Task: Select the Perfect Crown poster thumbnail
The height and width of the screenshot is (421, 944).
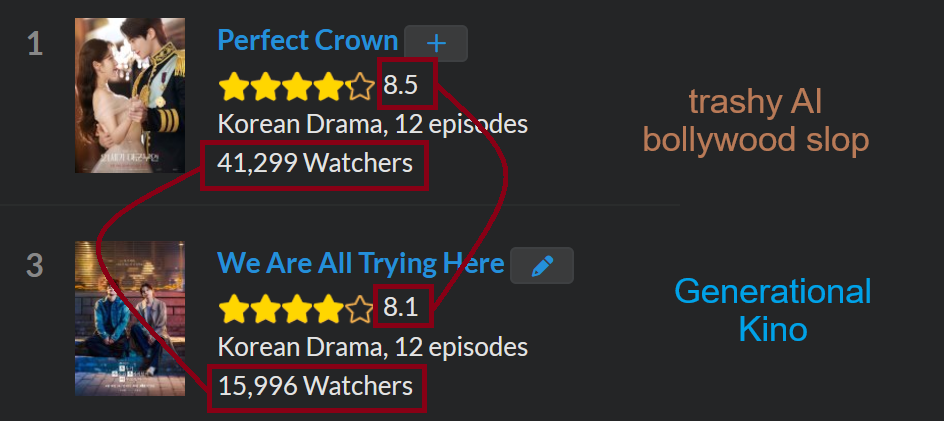Action: [x=130, y=95]
